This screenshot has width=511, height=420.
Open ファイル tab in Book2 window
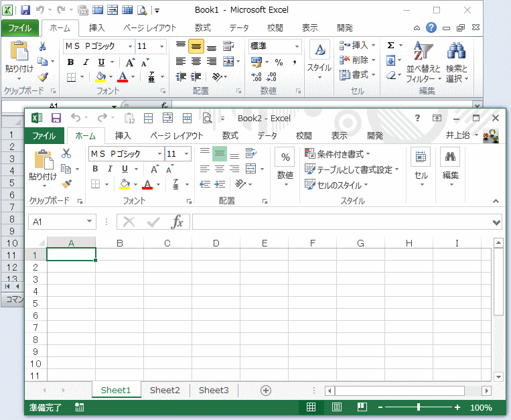[44, 135]
